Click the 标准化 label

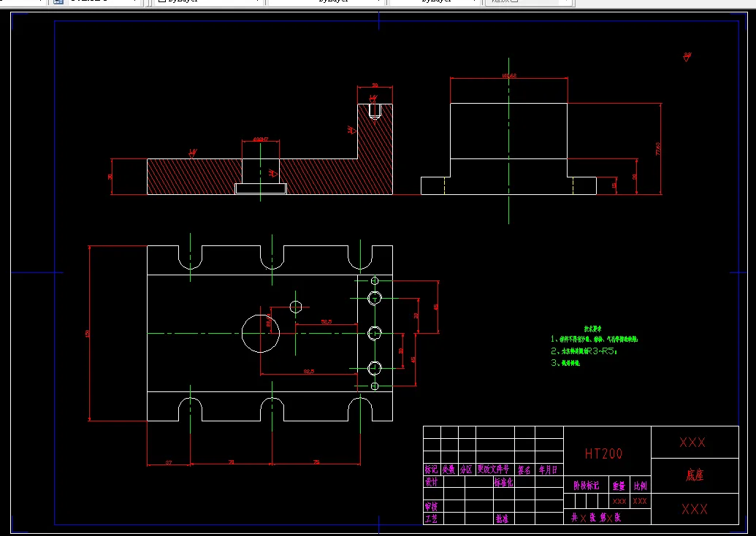pos(503,482)
